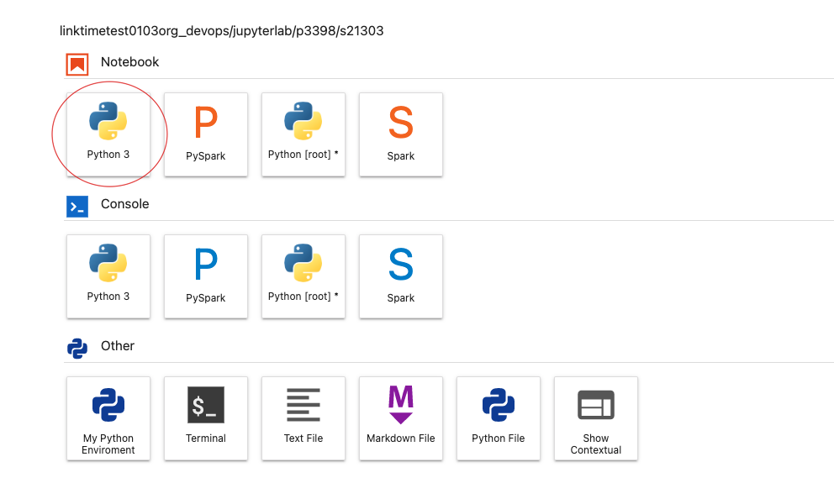Click the linktimetest0103org_devops path text
834x504 pixels.
coord(221,31)
